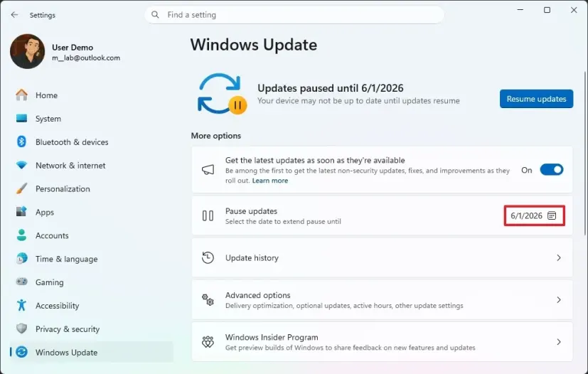
Task: Click 'Select the date to extend pause until' text
Action: (x=283, y=221)
